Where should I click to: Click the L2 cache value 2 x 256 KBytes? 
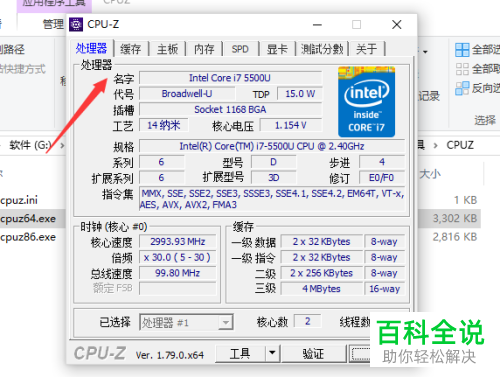[x=322, y=273]
